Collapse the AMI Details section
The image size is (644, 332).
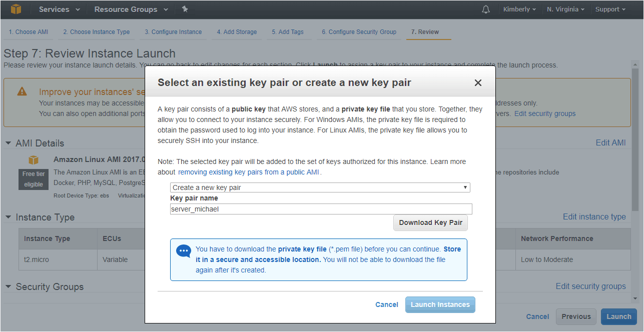(8, 143)
